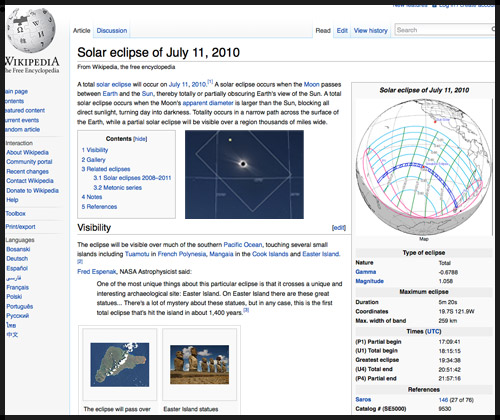Switch to Español language version
The height and width of the screenshot is (420, 500).
click(x=17, y=268)
